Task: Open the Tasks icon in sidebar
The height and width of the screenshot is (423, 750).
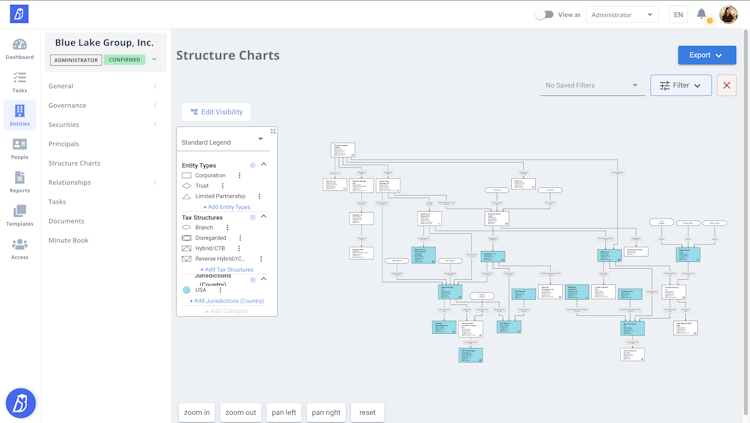Action: click(19, 82)
